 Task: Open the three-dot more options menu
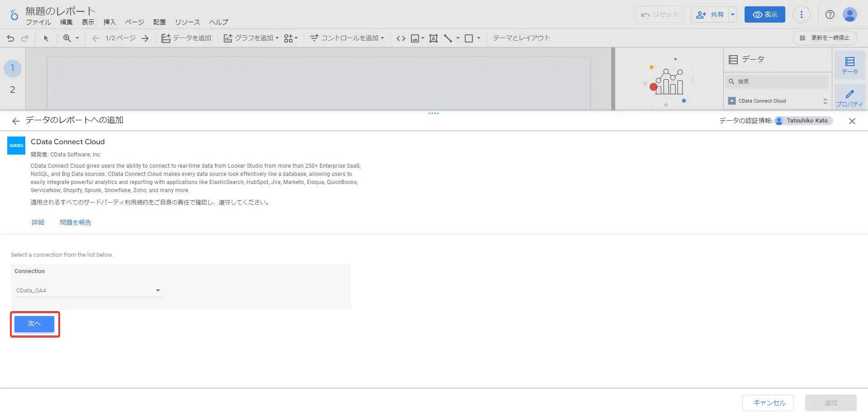pyautogui.click(x=801, y=14)
